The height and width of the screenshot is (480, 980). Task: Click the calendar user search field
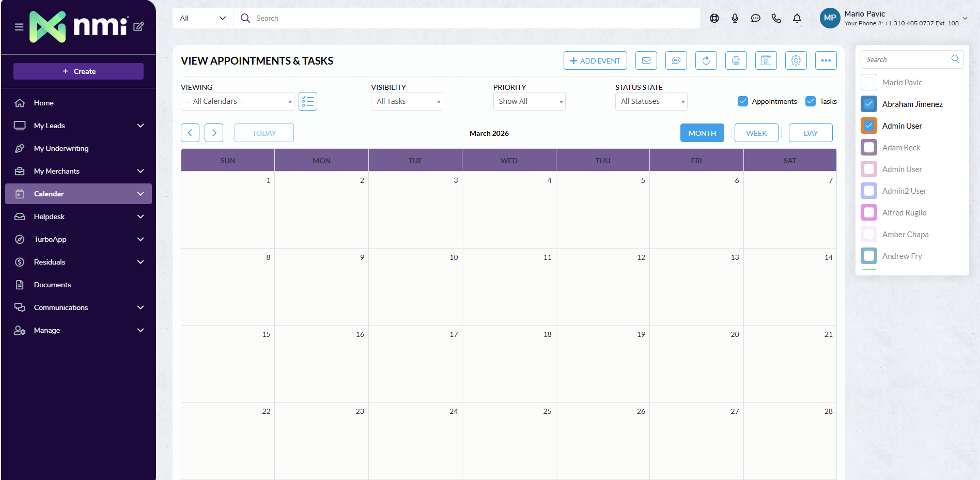click(x=907, y=59)
